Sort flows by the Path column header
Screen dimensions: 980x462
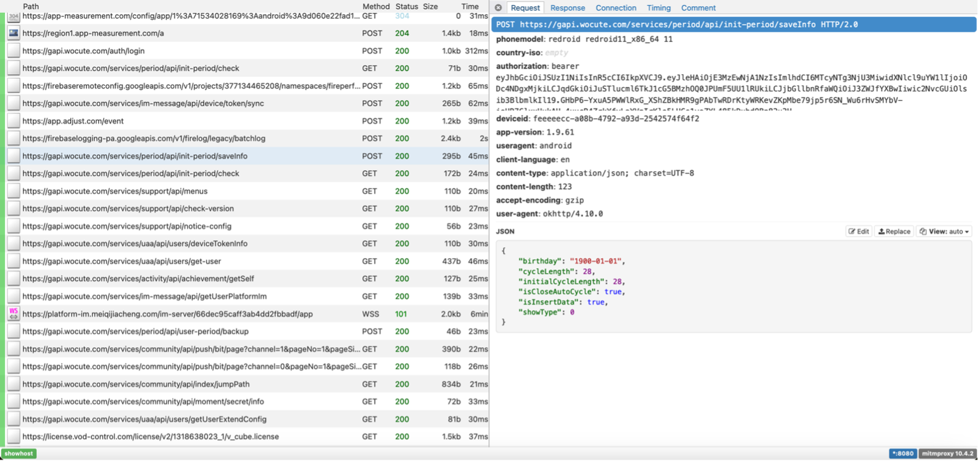[31, 6]
